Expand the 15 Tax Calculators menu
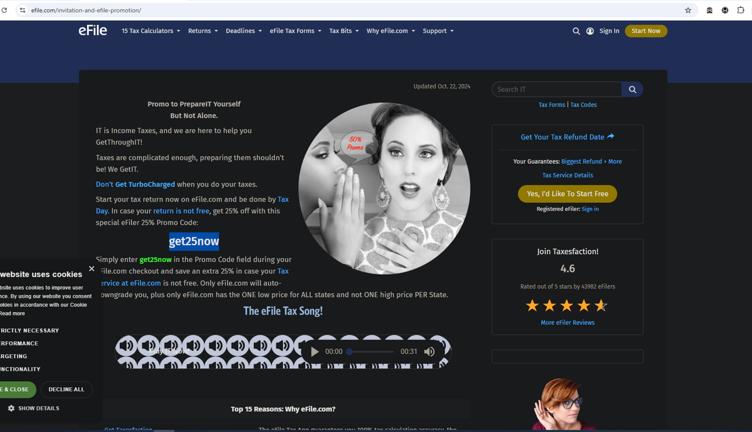 point(151,31)
